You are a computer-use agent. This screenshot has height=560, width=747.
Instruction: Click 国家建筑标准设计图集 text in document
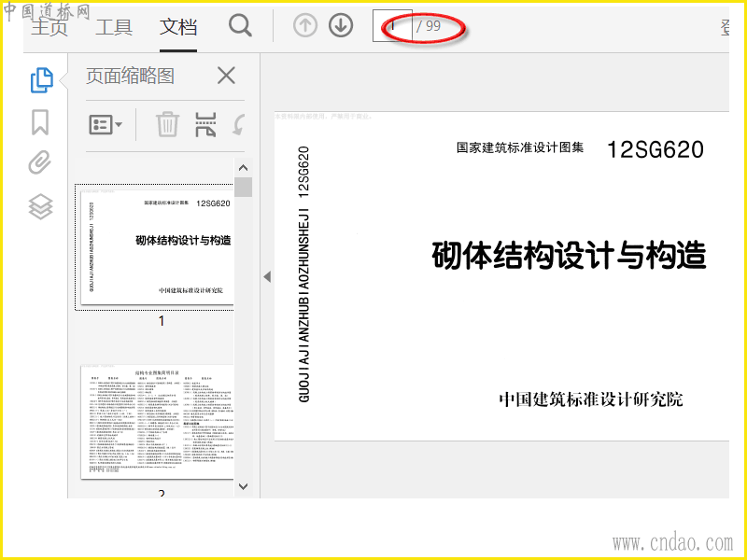point(520,147)
